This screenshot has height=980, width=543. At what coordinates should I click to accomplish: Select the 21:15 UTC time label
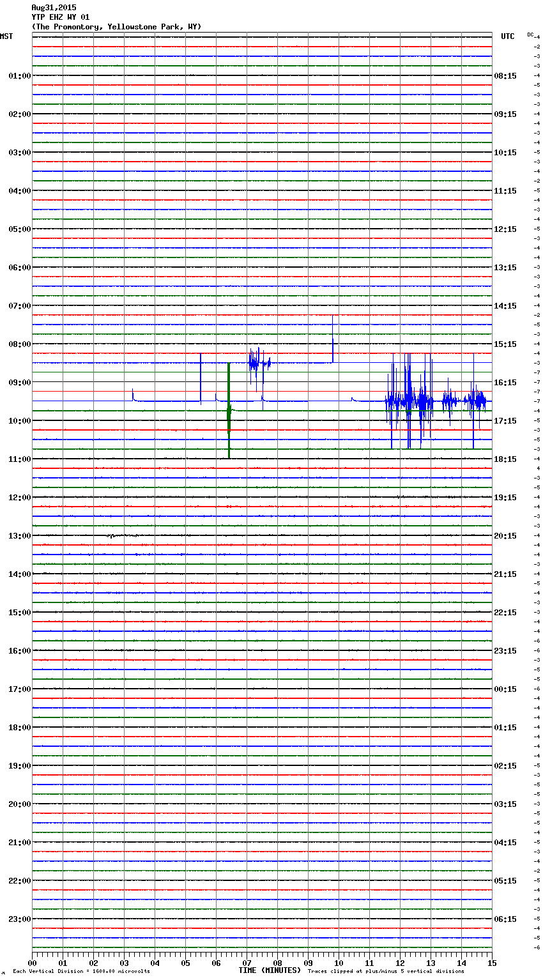pos(505,574)
